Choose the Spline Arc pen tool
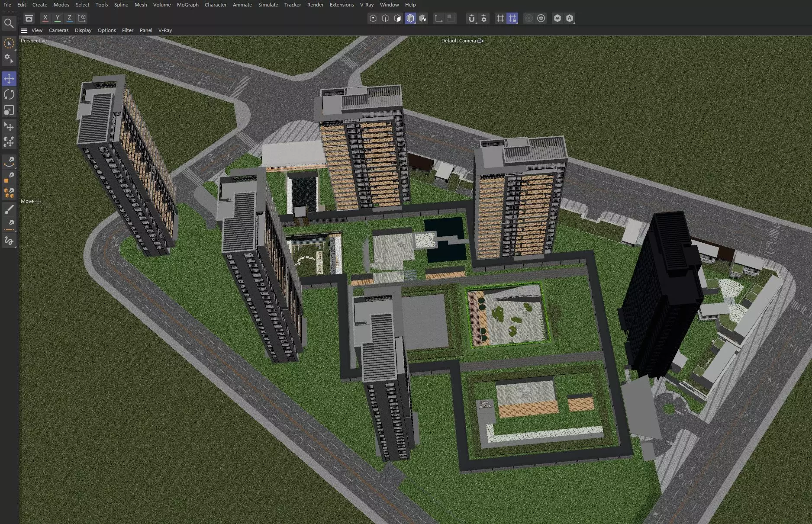This screenshot has width=812, height=524. (x=9, y=162)
